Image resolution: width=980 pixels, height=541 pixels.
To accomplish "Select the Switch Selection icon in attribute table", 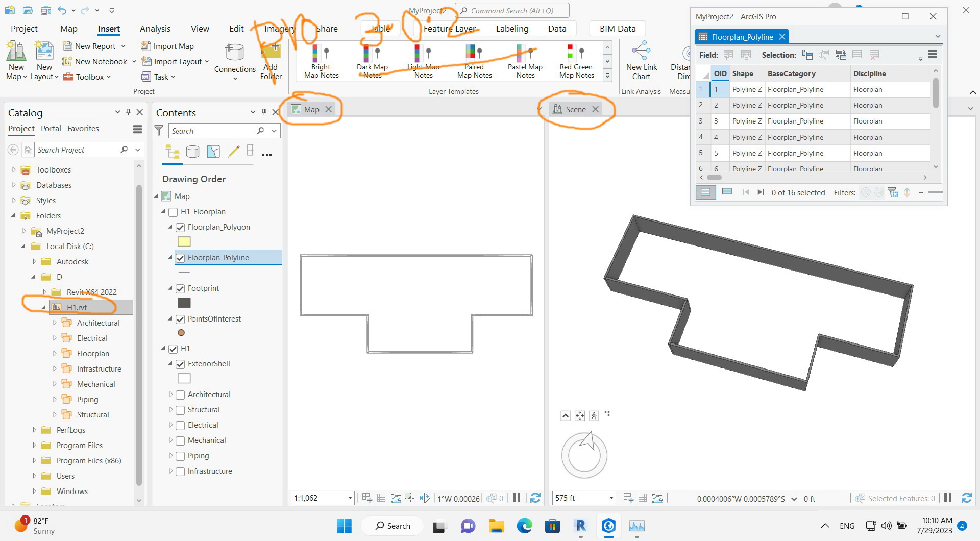I will (x=842, y=54).
